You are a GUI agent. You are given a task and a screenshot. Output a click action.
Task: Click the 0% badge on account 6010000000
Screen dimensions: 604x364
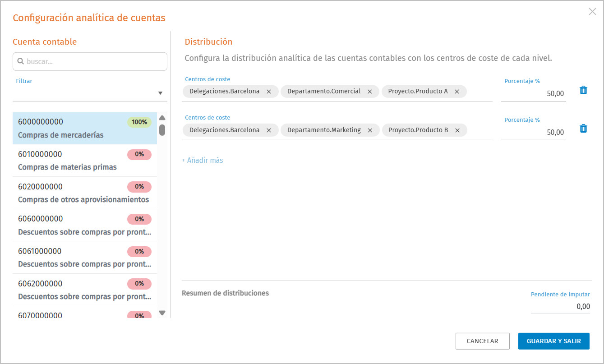click(139, 154)
